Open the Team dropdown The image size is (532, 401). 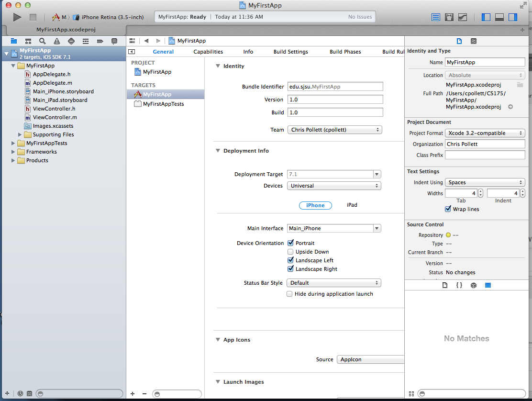coord(334,130)
